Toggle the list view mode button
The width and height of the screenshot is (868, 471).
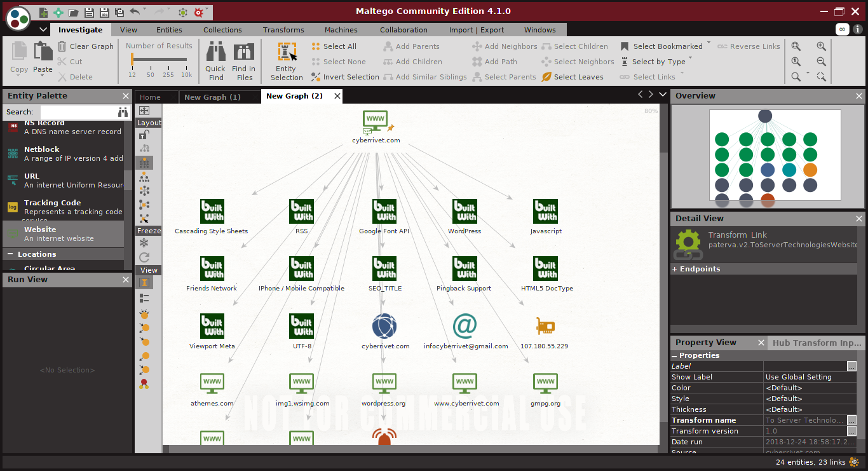[144, 297]
